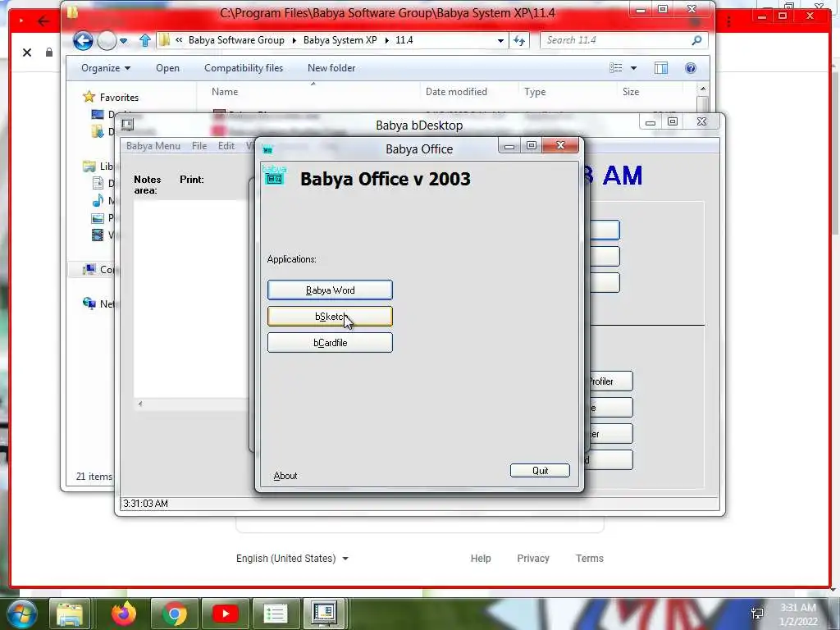Click the bDesktop status bar clock
The height and width of the screenshot is (630, 840).
point(146,504)
